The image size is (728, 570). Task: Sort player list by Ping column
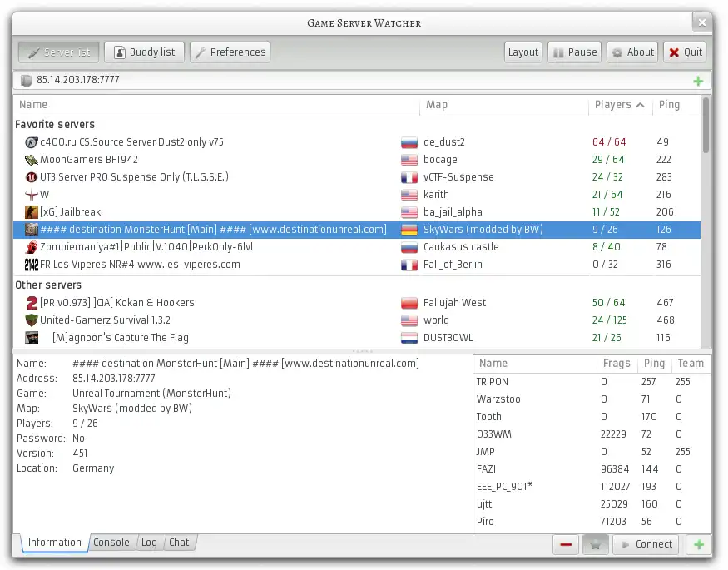(x=655, y=364)
